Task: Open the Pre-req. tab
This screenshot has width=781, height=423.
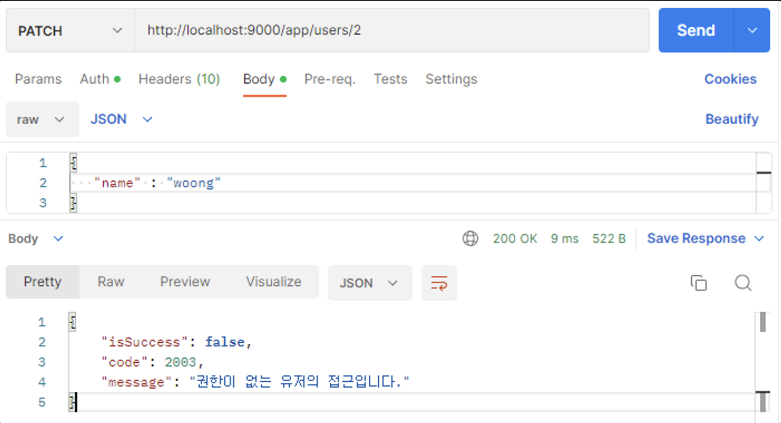Action: (x=330, y=79)
